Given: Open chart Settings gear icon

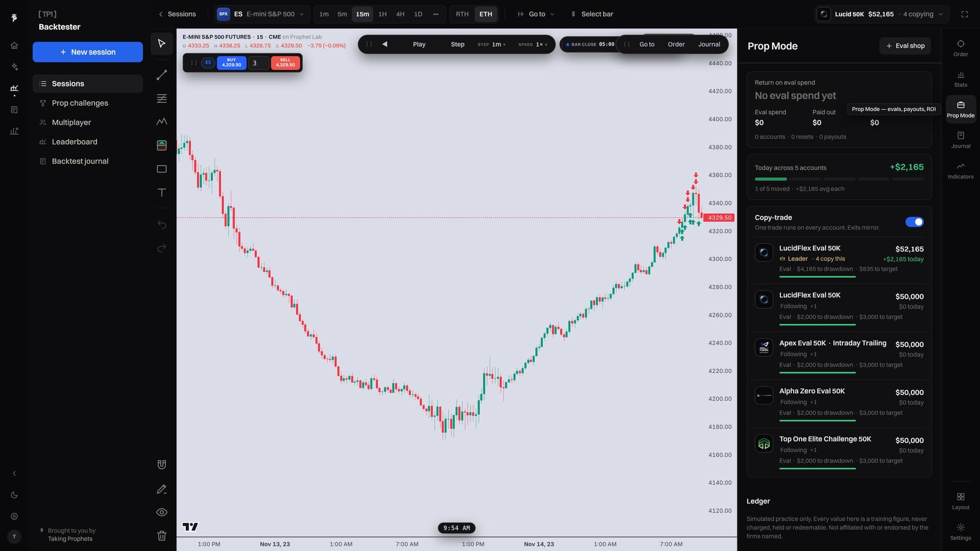Looking at the screenshot, I should [x=960, y=531].
